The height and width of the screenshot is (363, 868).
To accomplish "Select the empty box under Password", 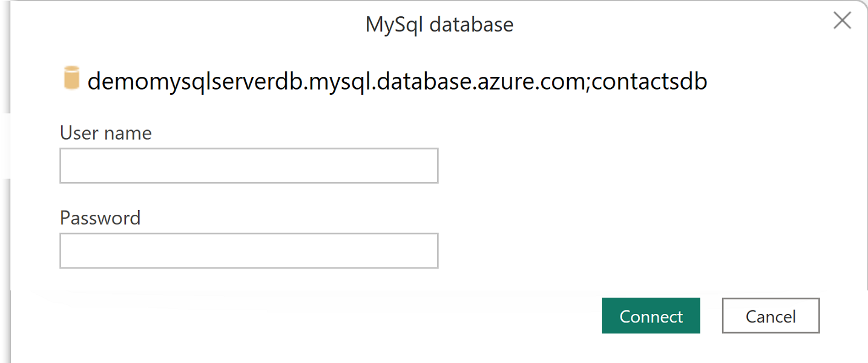I will 249,250.
